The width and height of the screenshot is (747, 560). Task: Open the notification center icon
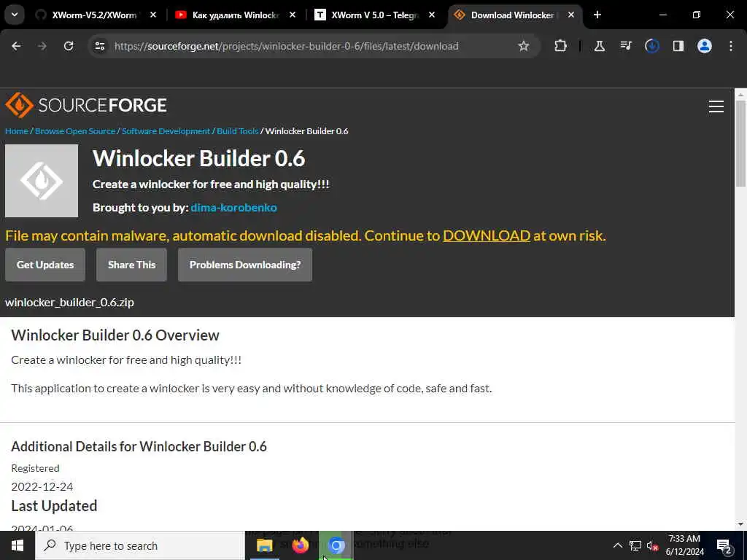(x=724, y=545)
